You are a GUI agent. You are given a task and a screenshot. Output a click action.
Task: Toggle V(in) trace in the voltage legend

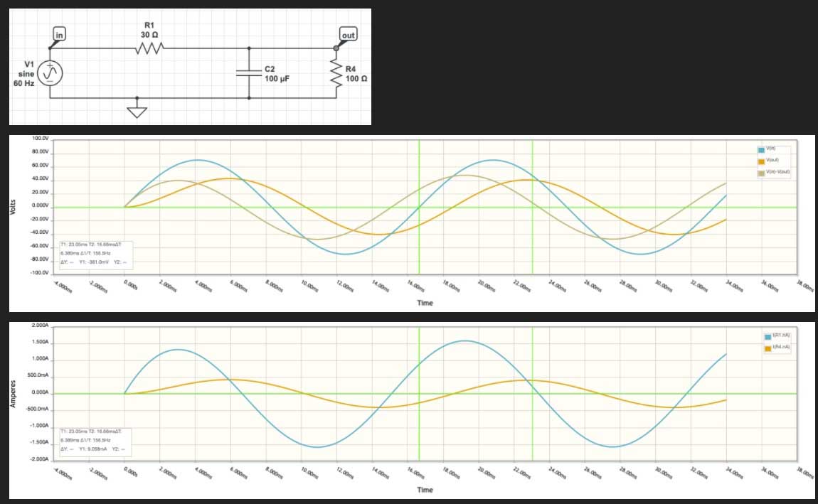click(770, 149)
